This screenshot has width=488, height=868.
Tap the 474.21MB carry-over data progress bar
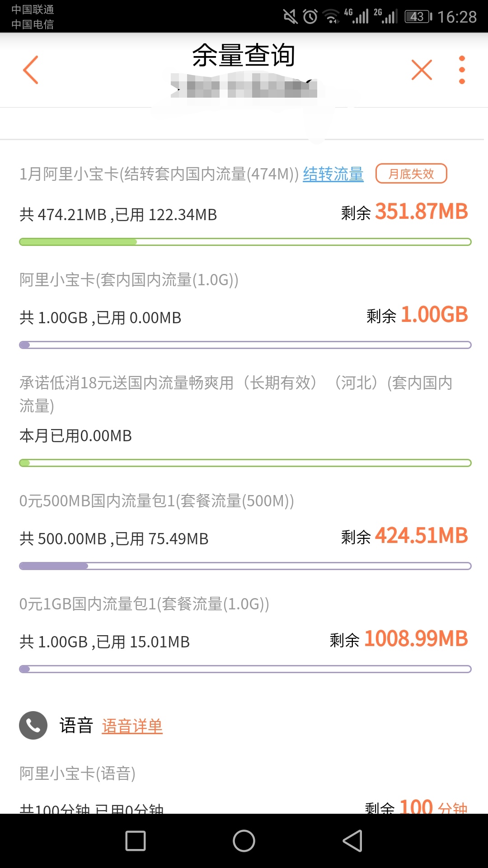point(245,242)
